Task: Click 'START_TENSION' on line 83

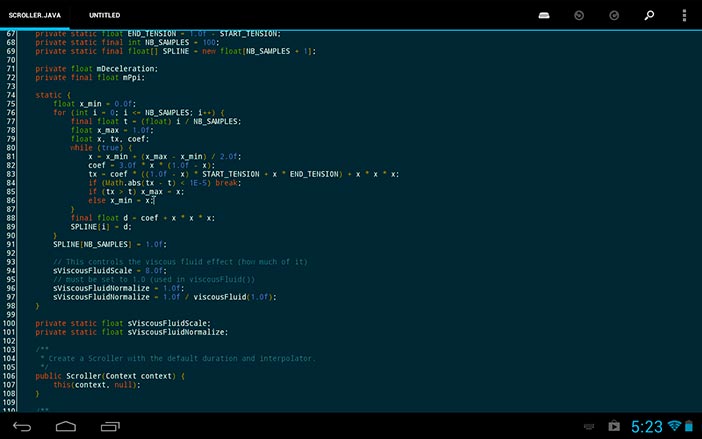Action: pos(231,174)
